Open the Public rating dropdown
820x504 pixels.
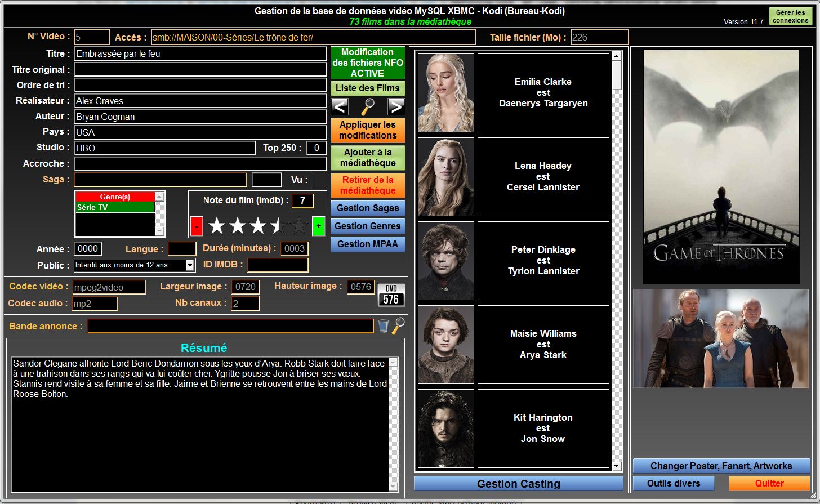tap(190, 265)
